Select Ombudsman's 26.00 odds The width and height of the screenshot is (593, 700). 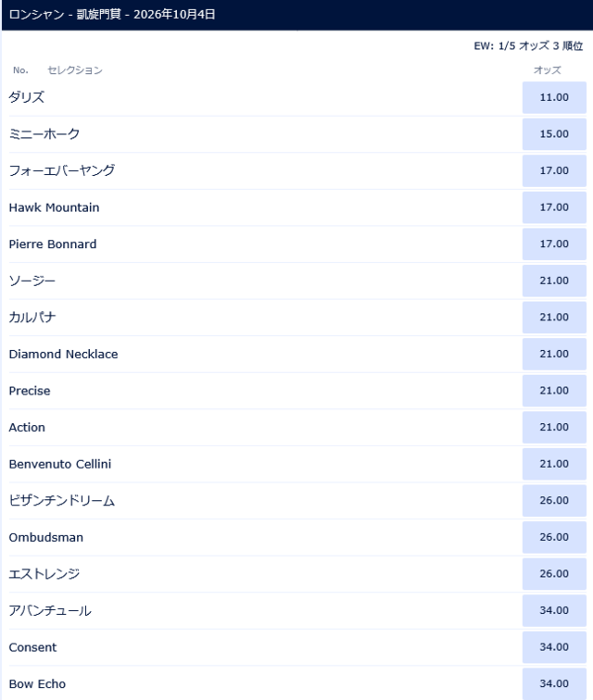[x=554, y=537]
